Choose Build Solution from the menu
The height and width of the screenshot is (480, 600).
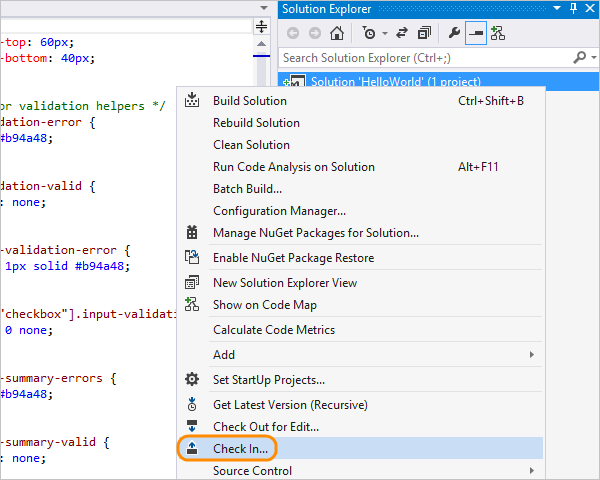coord(249,101)
